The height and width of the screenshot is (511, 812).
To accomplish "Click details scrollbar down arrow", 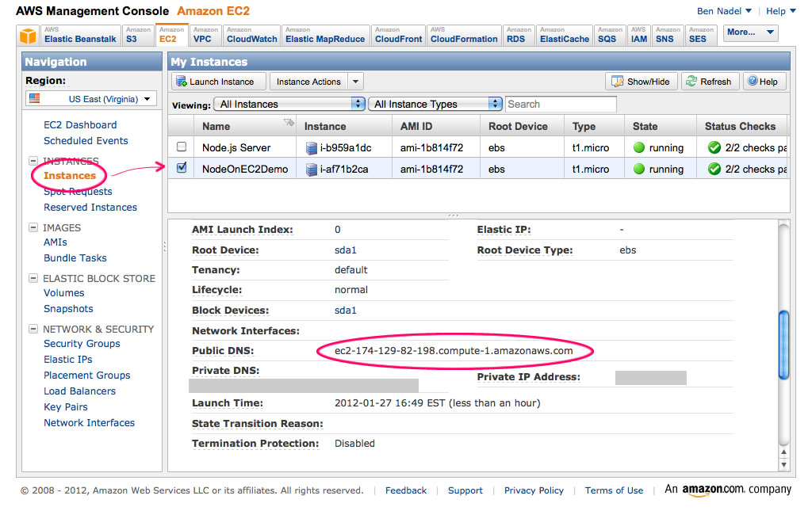I will (784, 464).
